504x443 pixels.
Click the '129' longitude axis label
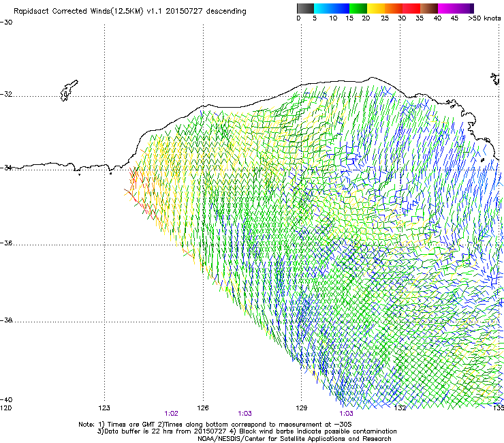pos(301,408)
